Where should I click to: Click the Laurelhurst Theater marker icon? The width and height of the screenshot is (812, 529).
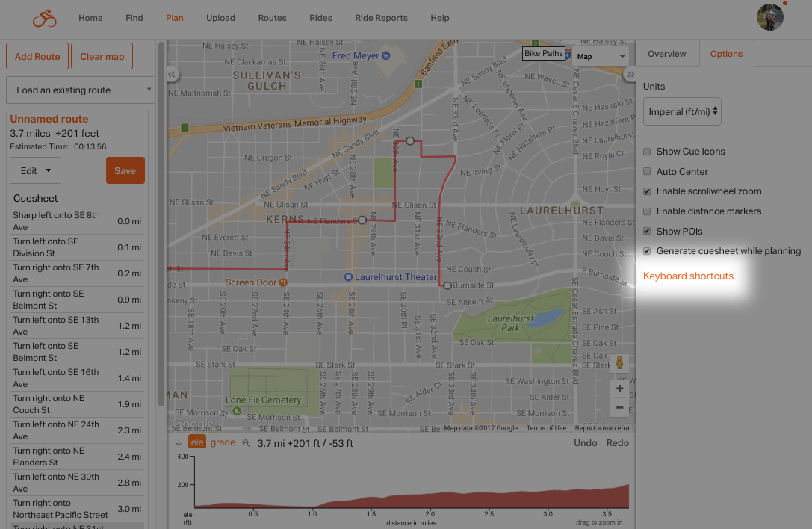[x=349, y=277]
